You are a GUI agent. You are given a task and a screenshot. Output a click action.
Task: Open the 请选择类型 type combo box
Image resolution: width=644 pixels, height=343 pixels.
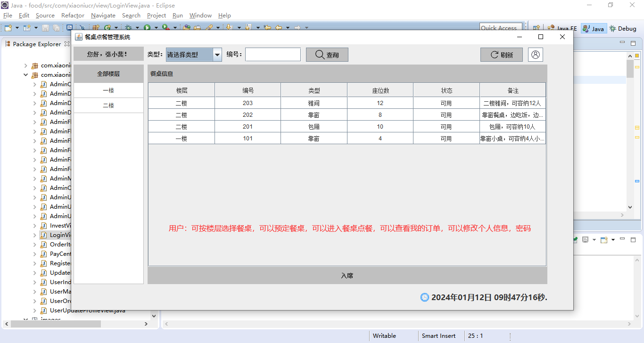(194, 55)
